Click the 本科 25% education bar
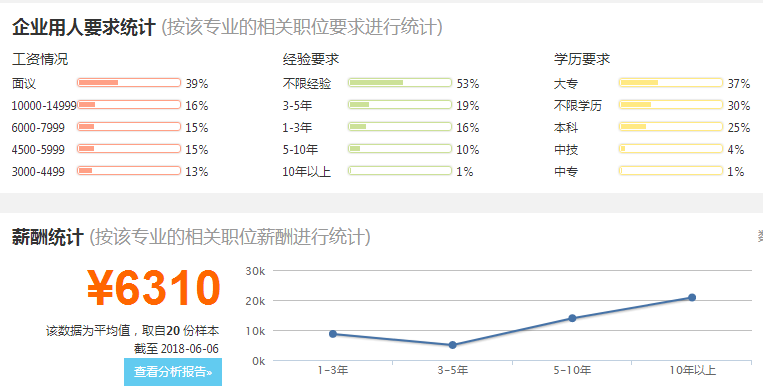 click(671, 127)
